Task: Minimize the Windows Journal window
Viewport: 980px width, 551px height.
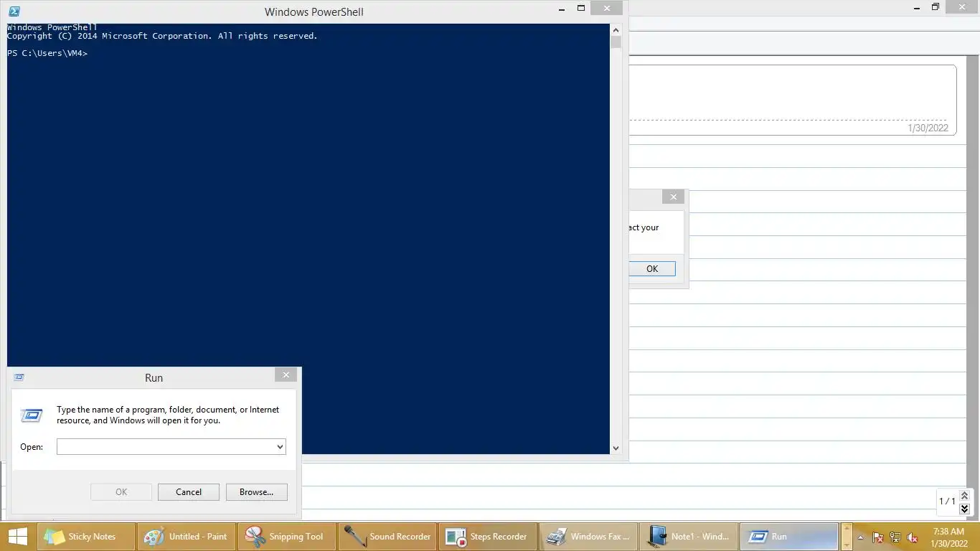Action: tap(916, 7)
